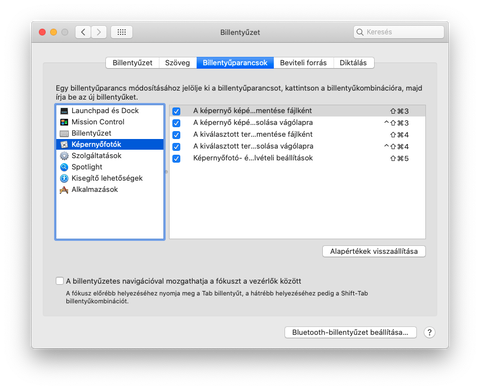Click the ^⇧⌘3 shortcut key combination
Viewport: 480px width, 390px height.
click(396, 123)
